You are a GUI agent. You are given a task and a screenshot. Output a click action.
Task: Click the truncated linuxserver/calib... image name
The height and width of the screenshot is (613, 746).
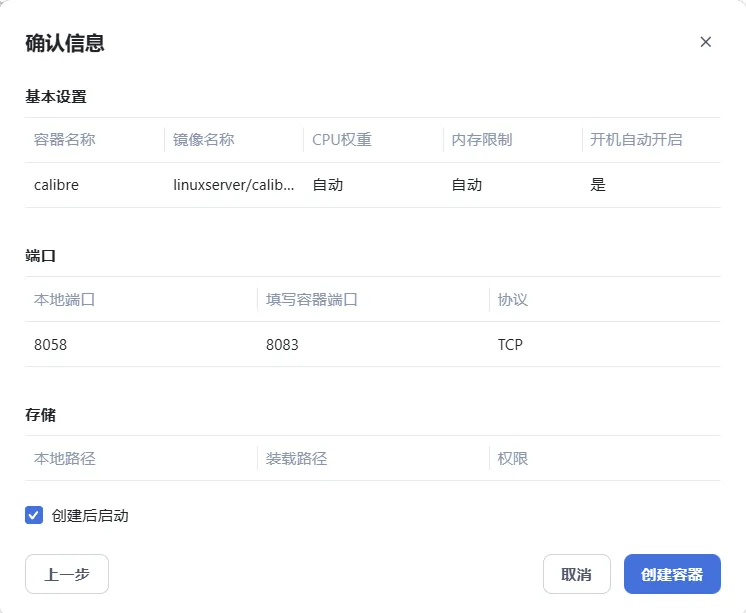[x=234, y=185]
